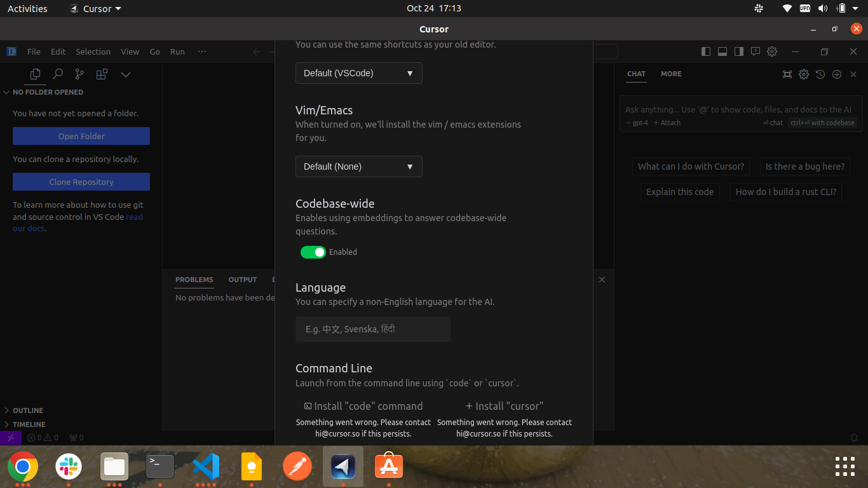Open the Explorer view icon
This screenshot has width=868, height=488.
(36, 74)
